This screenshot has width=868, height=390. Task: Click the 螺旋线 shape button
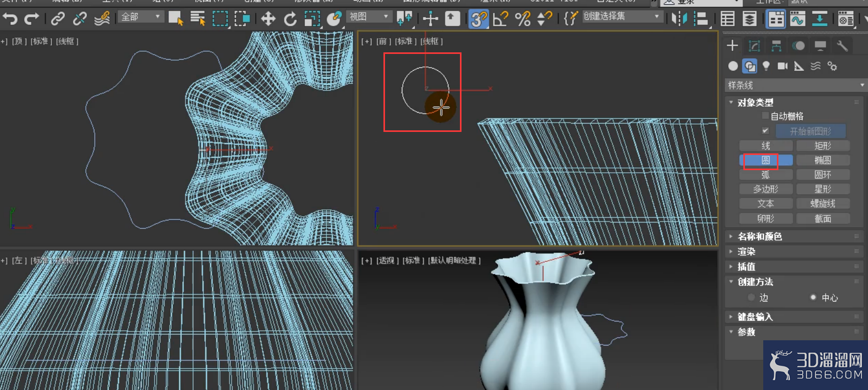[823, 204]
